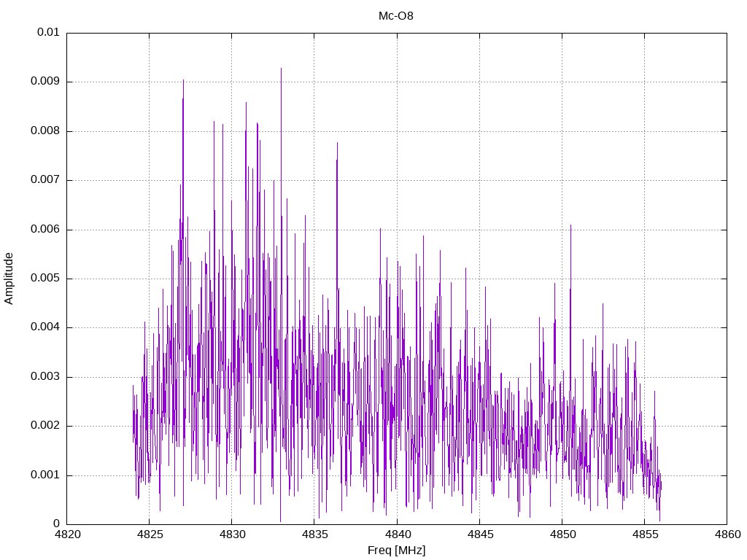This screenshot has height=560, width=747.
Task: Click the 4825 x-axis tick label
Action: click(150, 534)
